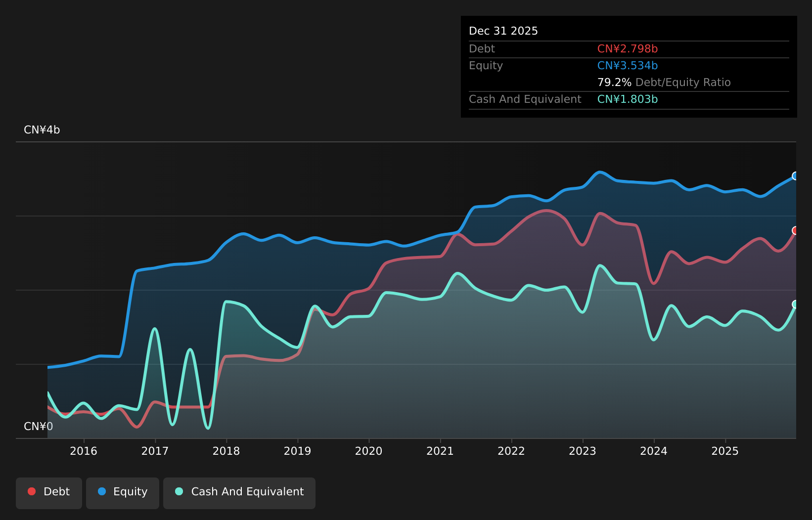Click the CN¥4b axis gridline label
The image size is (812, 520).
click(42, 130)
